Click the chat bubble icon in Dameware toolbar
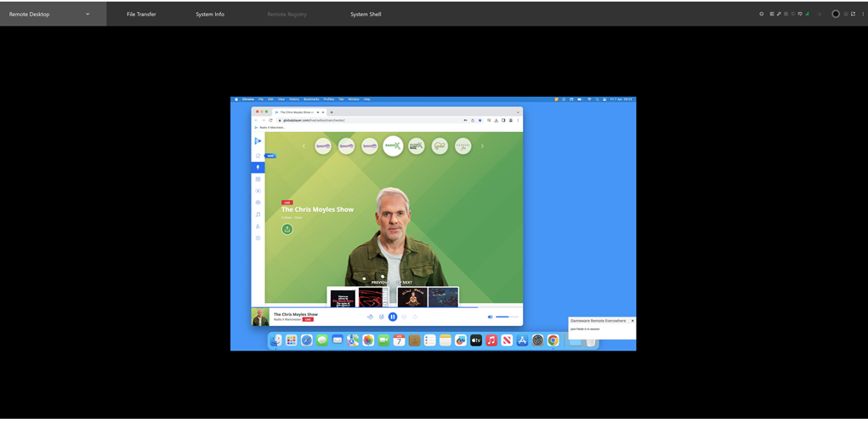The width and height of the screenshot is (868, 423). [x=800, y=14]
